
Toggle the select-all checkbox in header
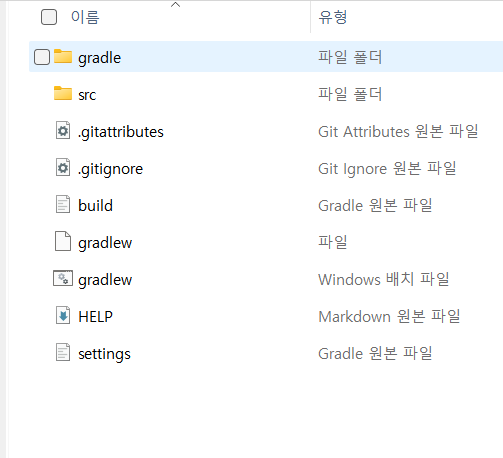click(x=49, y=17)
